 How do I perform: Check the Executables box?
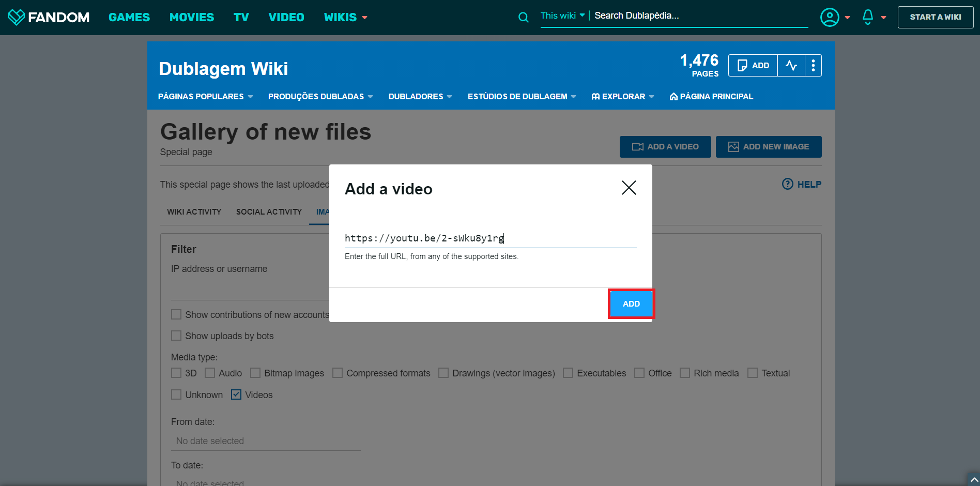click(568, 373)
